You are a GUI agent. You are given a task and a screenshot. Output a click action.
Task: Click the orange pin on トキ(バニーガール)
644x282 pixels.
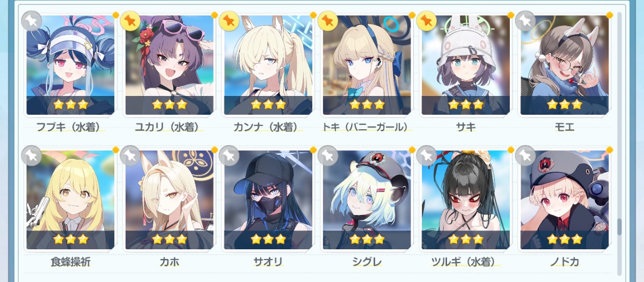click(x=327, y=21)
